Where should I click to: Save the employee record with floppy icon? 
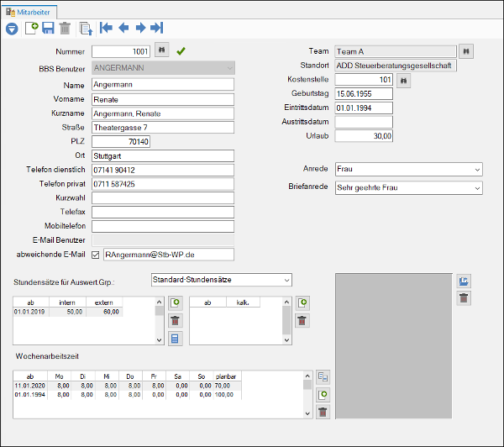48,29
